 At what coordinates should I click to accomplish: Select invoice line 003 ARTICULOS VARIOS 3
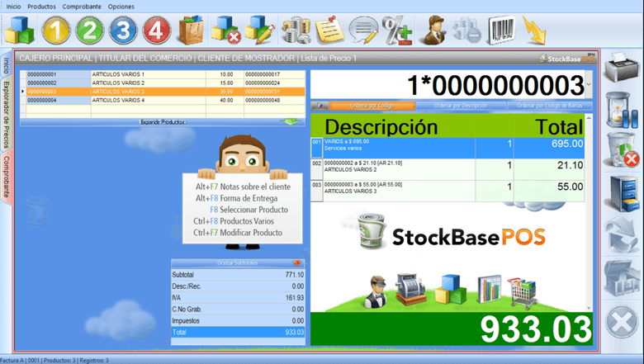coord(447,191)
